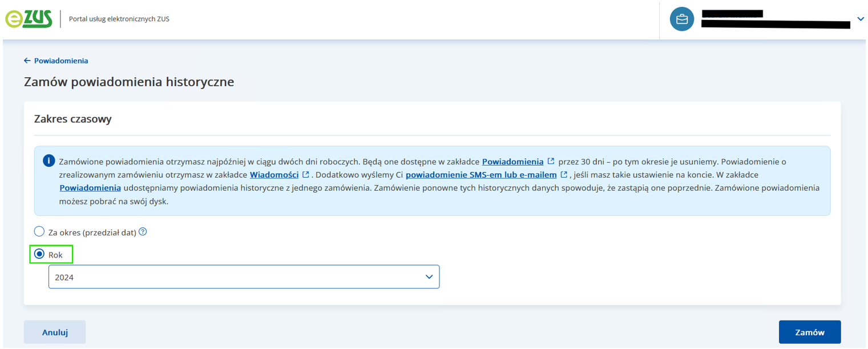Click the Portal usług elektronicznych ZUS header text
Image resolution: width=868 pixels, height=349 pixels.
click(x=119, y=19)
